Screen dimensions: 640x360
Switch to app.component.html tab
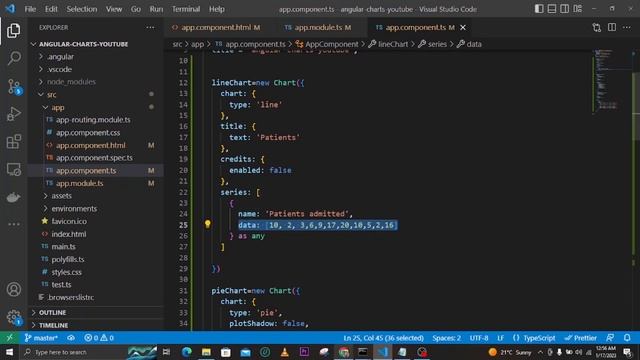tap(216, 27)
